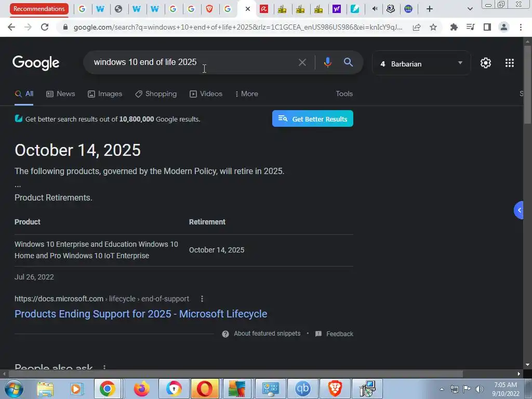Start a voice search with microphone
Screen dimensions: 532x399
327,62
